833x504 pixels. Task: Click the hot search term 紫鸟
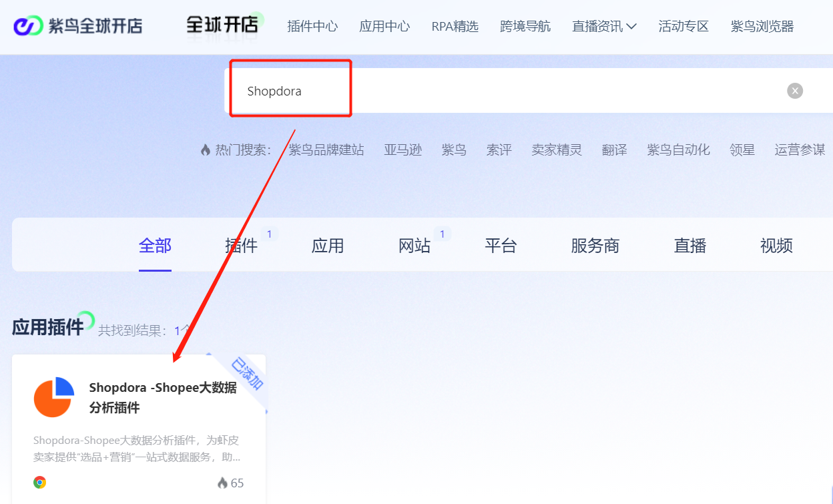point(454,150)
